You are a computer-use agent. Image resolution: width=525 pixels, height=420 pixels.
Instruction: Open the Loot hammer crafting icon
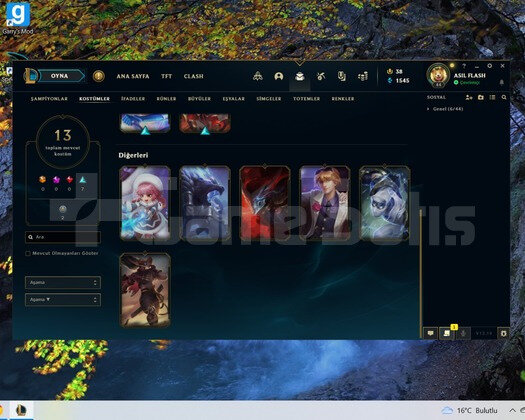point(321,76)
